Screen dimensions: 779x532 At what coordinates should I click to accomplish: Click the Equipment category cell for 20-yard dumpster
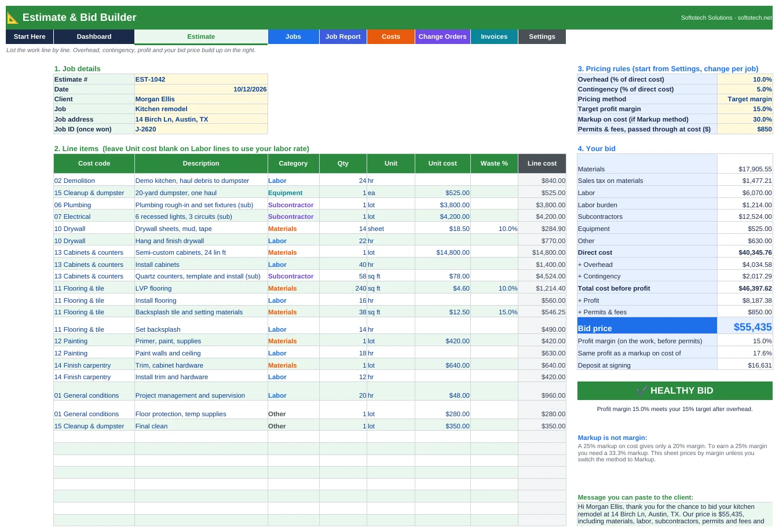(293, 193)
